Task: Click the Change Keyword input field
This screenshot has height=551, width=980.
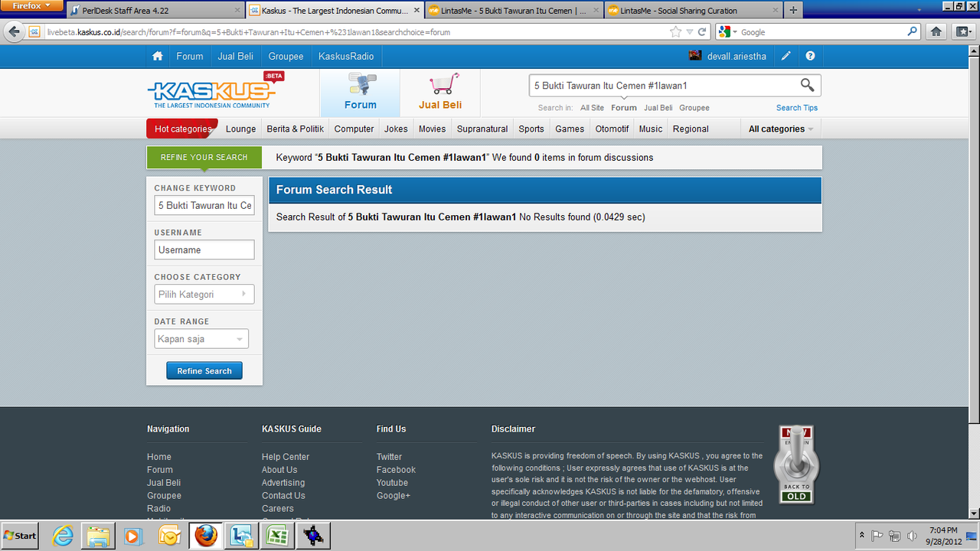Action: click(x=204, y=205)
